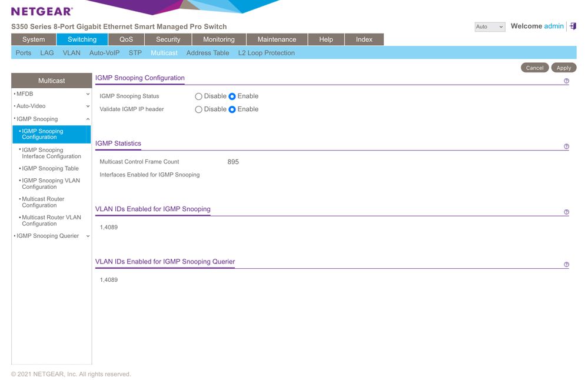Open help for VLAN IDs Enabled for IGMP Snooping

point(566,212)
